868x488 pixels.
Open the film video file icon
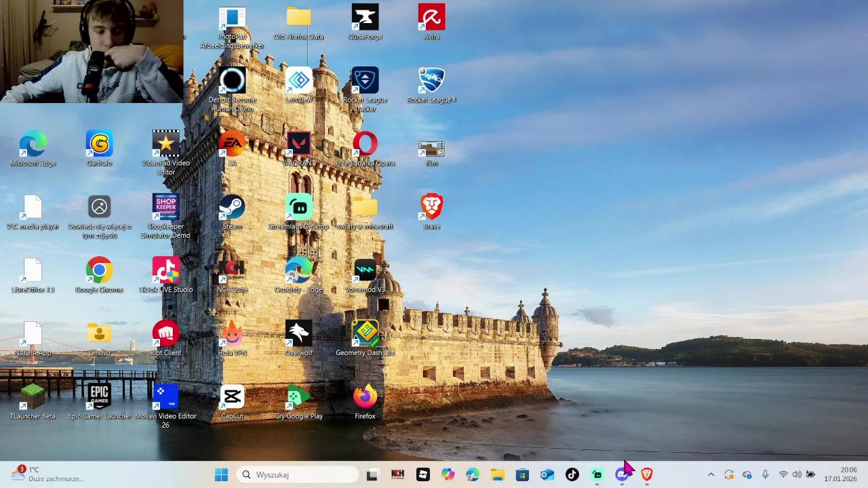tap(431, 152)
